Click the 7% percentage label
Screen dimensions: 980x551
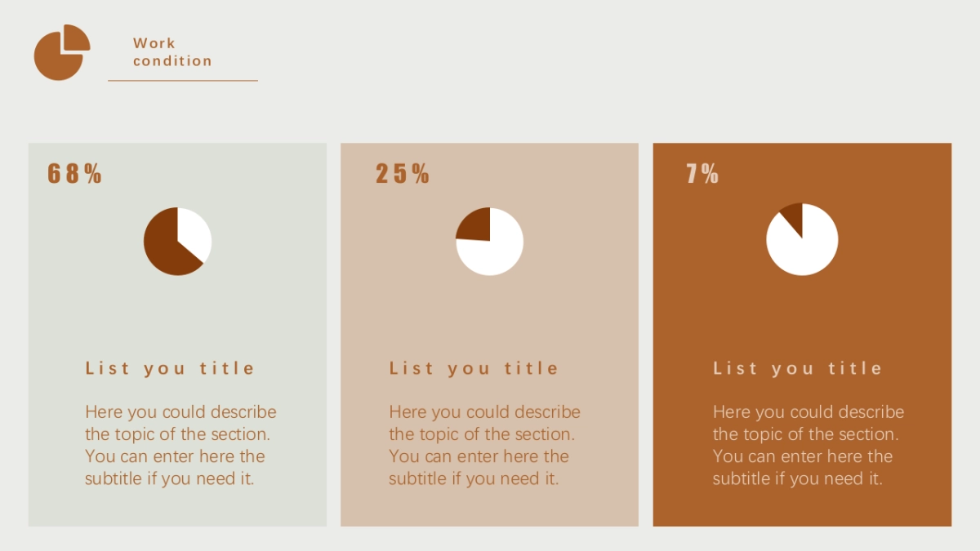702,173
